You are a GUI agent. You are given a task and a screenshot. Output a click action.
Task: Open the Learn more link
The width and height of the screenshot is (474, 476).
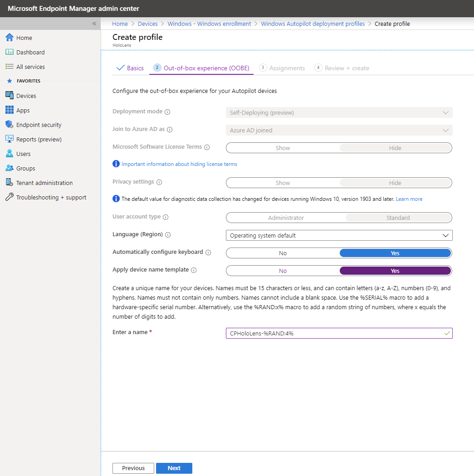pyautogui.click(x=409, y=199)
